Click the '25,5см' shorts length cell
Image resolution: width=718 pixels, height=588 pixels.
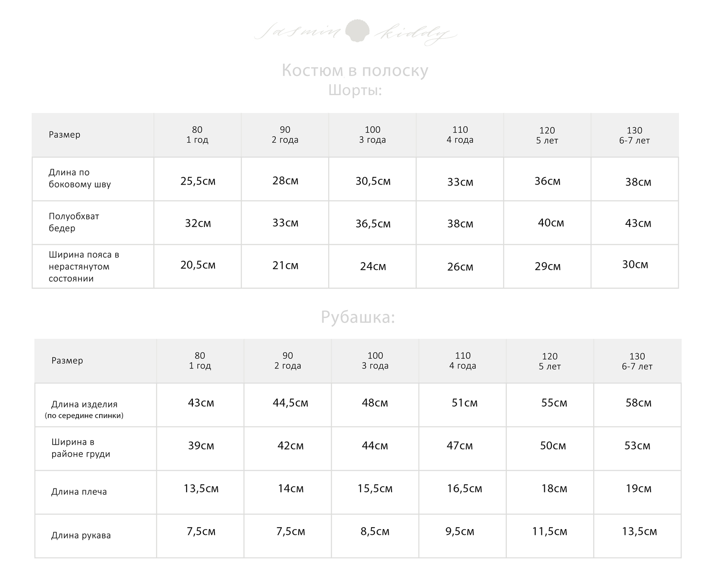tap(198, 181)
